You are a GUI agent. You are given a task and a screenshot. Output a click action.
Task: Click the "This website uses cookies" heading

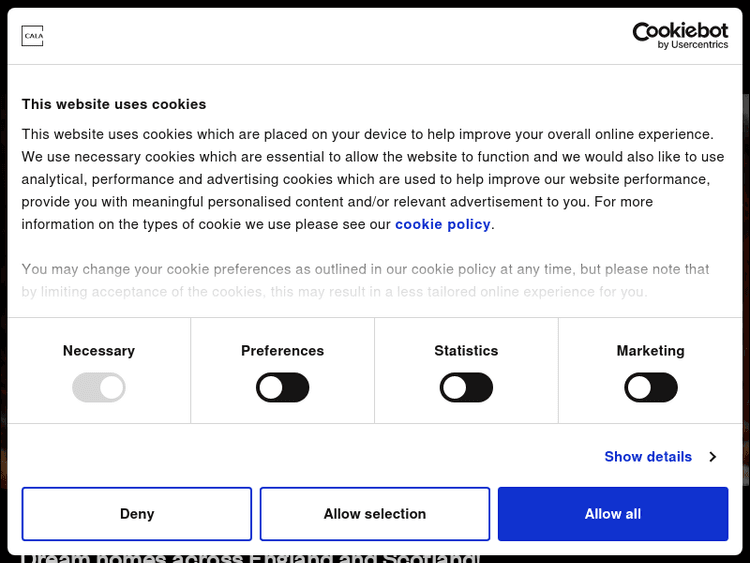pos(114,104)
